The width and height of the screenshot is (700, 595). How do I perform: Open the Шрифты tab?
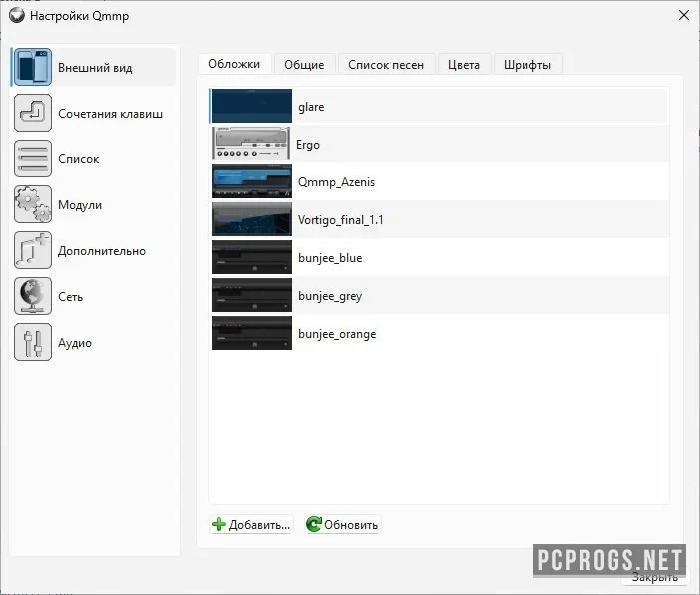pos(527,64)
